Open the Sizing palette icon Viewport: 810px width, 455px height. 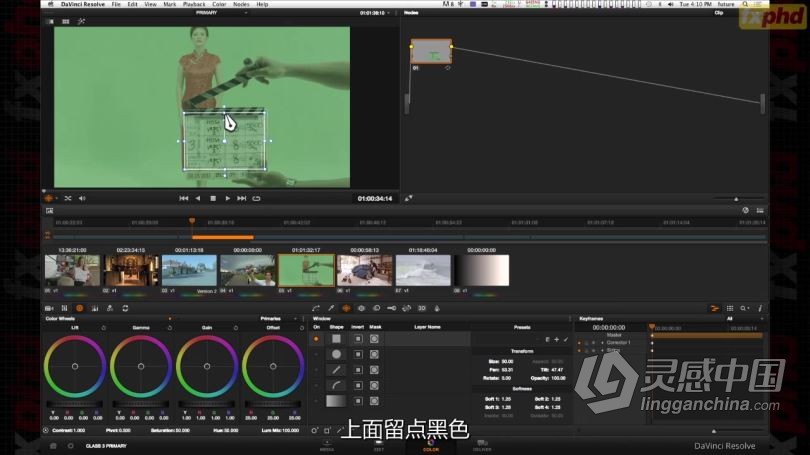407,308
